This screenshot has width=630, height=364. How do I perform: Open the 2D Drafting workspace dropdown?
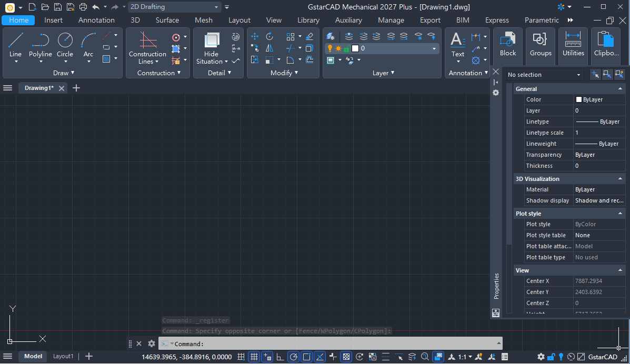click(174, 7)
